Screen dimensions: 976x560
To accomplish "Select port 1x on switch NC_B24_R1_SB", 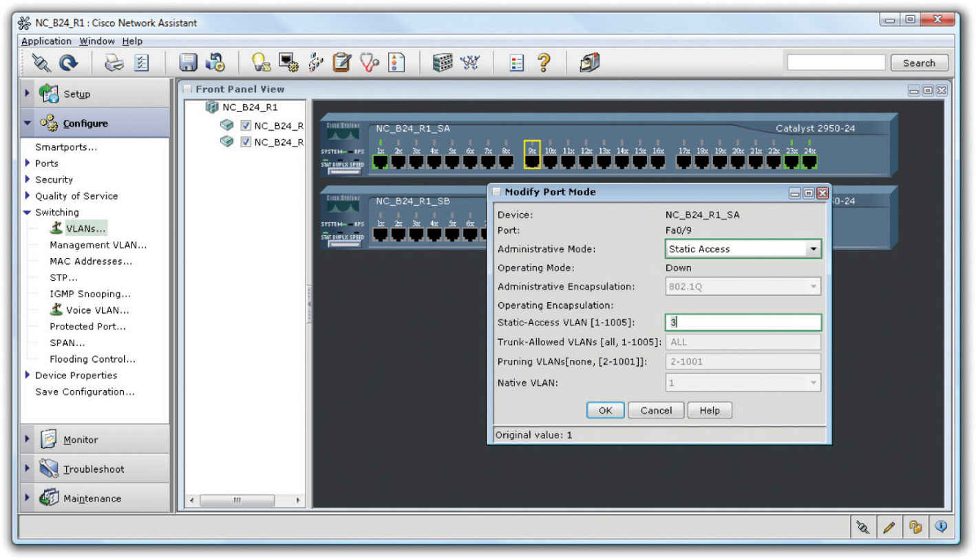I will tap(381, 235).
